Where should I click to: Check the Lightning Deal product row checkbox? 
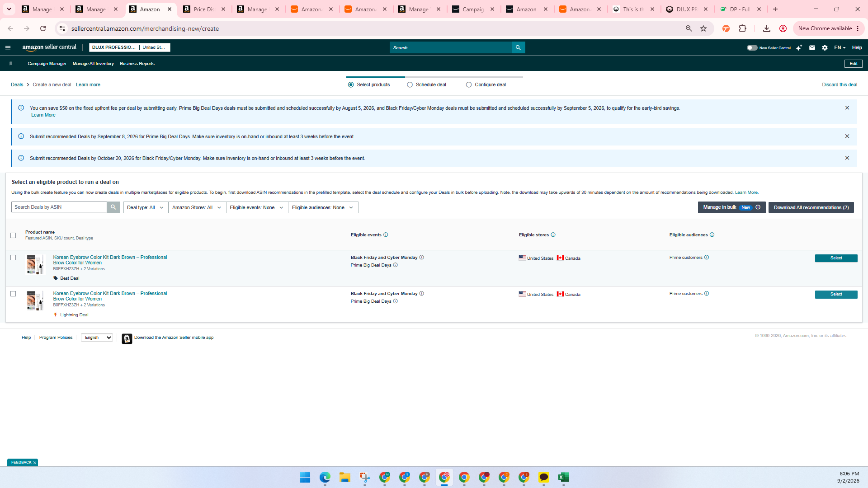click(13, 294)
